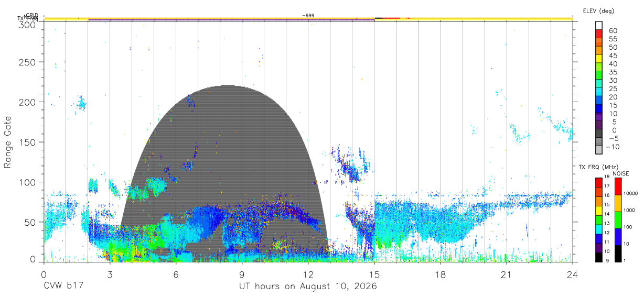This screenshot has height=297, width=644.
Task: Click the 3 tick on the UT hours axis
Action: pyautogui.click(x=110, y=274)
